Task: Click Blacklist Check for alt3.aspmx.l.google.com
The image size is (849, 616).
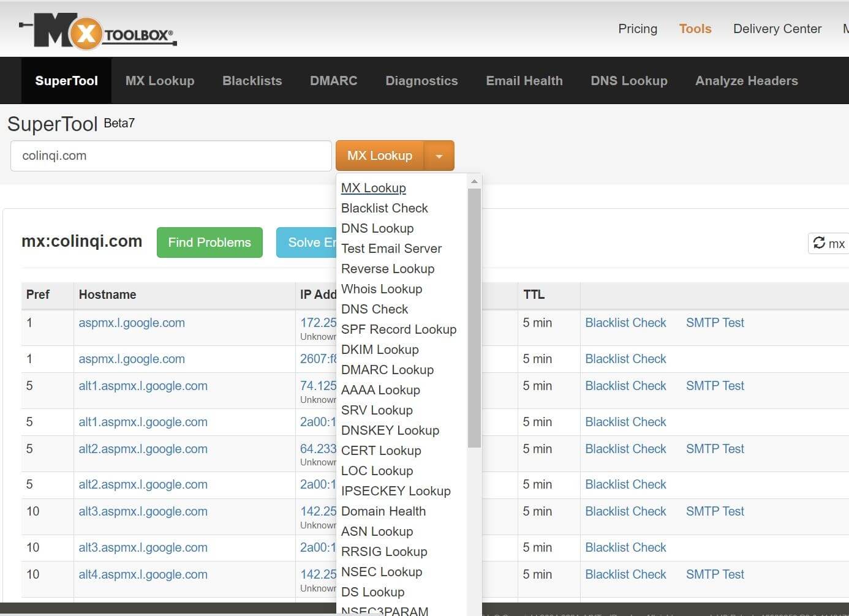Action: (x=626, y=511)
